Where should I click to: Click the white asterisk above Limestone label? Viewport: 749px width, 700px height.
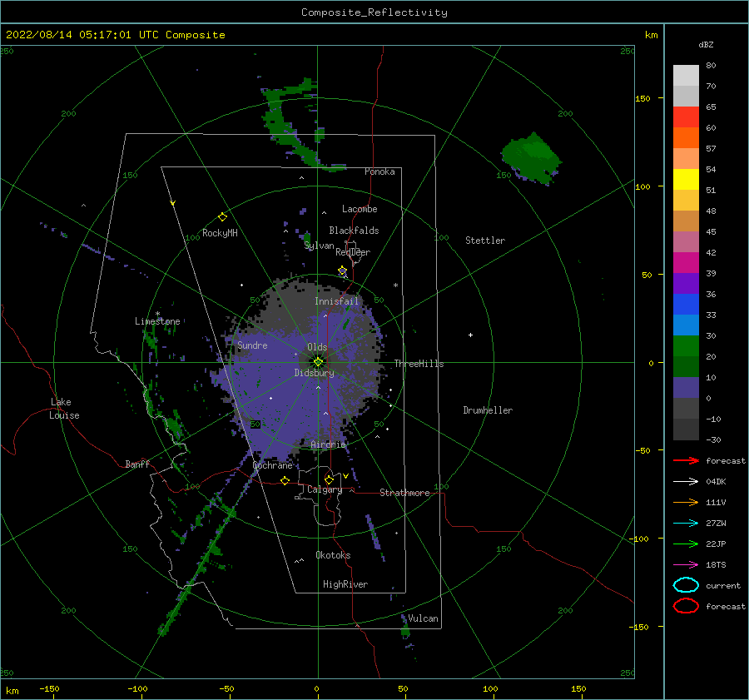(x=157, y=314)
